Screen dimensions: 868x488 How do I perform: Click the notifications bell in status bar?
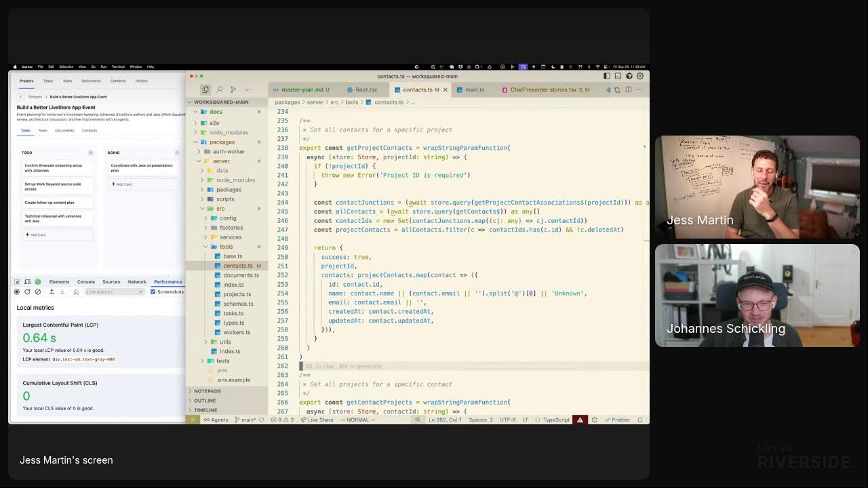(639, 420)
